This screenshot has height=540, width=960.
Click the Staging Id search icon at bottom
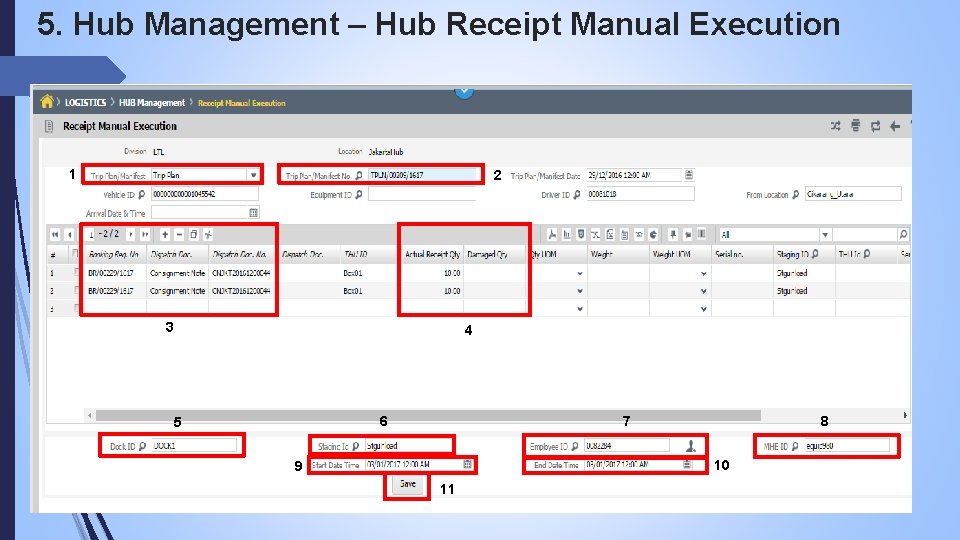tap(356, 446)
